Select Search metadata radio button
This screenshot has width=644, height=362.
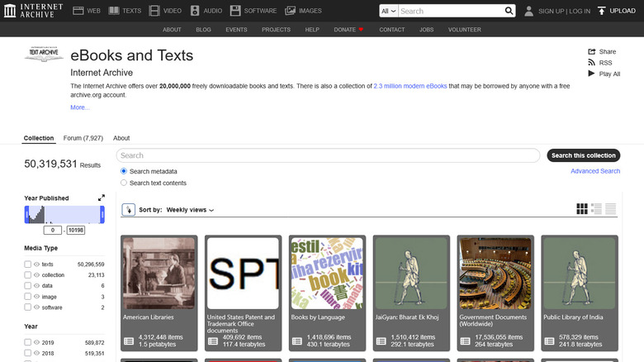(x=124, y=171)
